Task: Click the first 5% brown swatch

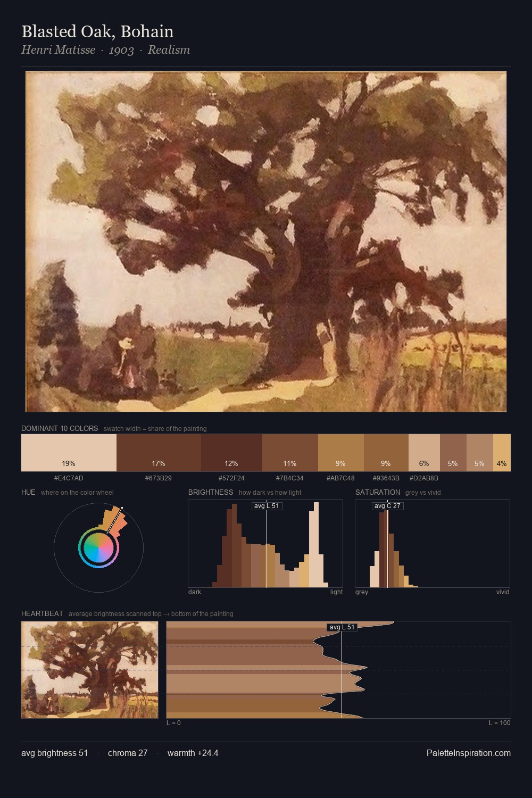Action: [x=453, y=453]
